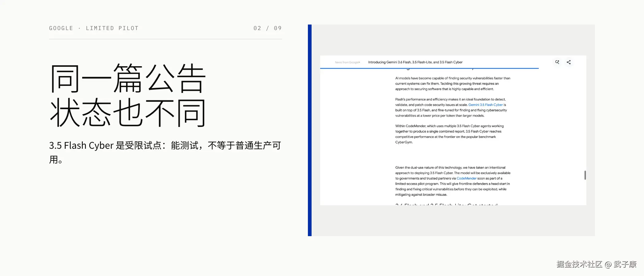Click the paragraph starting 'Within CodeMender, which uses'
644x276 pixels.
coord(449,134)
